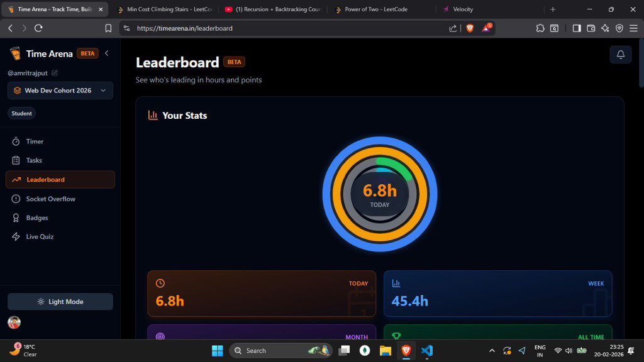Go back in browser history
Viewport: 644px width, 362px height.
pos(11,28)
